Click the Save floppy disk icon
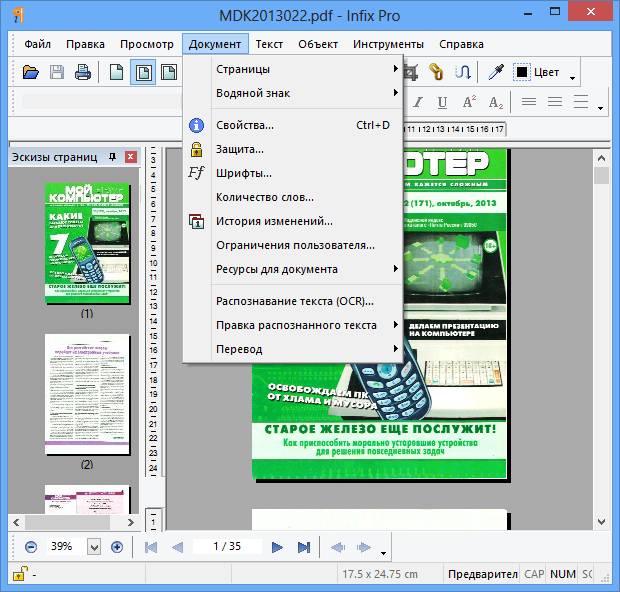 [x=57, y=72]
